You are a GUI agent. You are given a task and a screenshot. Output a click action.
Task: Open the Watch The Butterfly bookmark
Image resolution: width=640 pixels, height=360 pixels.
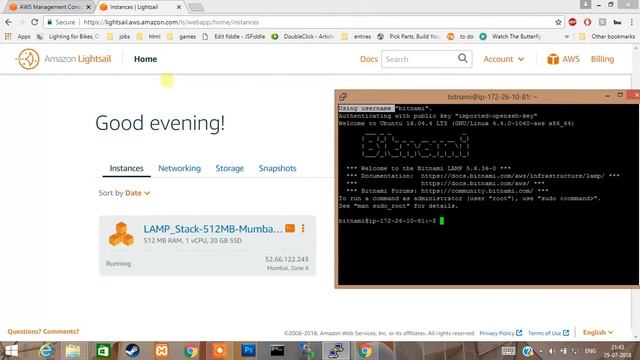tap(511, 36)
